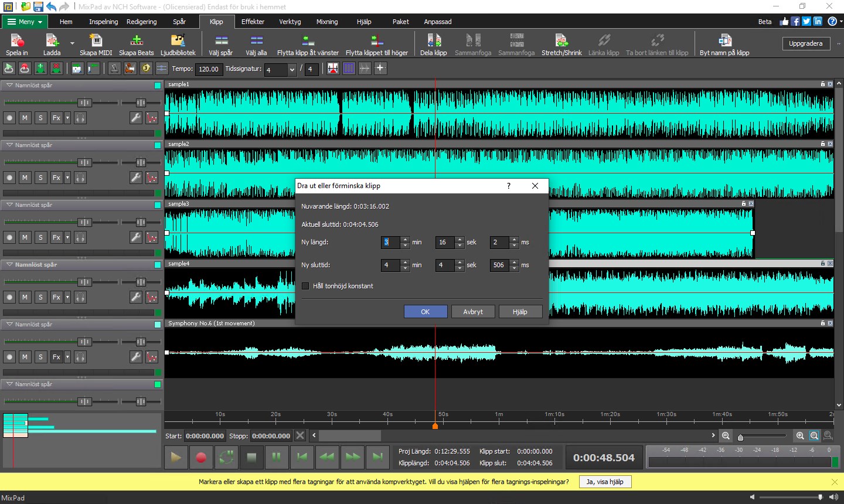This screenshot has width=844, height=504.
Task: Mute the Symphony No.6 track
Action: point(25,357)
